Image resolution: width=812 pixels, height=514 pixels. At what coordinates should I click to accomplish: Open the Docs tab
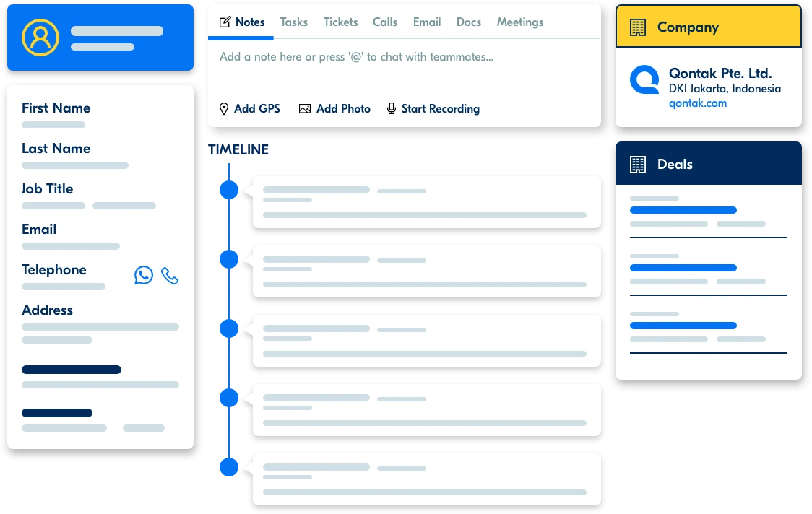point(469,22)
